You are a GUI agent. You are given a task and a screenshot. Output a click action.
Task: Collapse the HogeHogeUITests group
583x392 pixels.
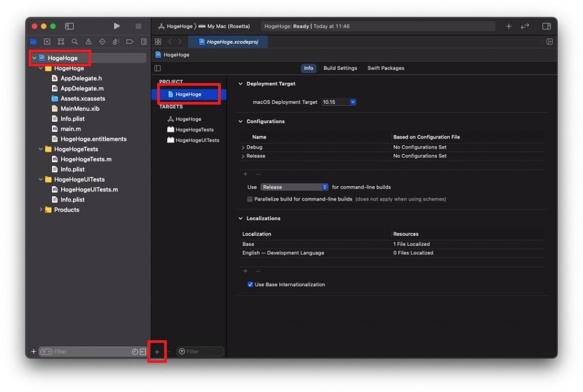pyautogui.click(x=41, y=179)
